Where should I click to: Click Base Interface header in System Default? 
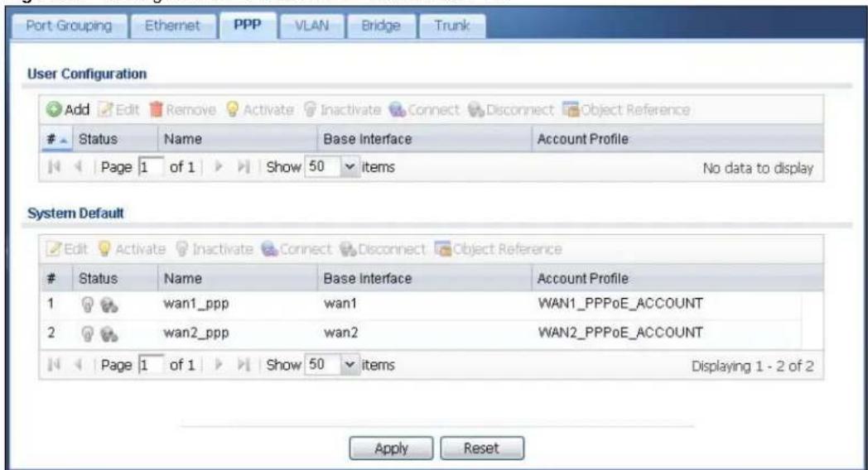(425, 278)
